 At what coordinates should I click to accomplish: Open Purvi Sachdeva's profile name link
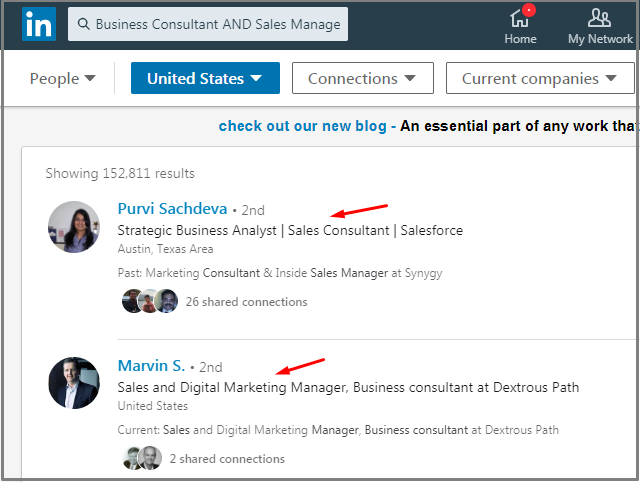coord(172,209)
